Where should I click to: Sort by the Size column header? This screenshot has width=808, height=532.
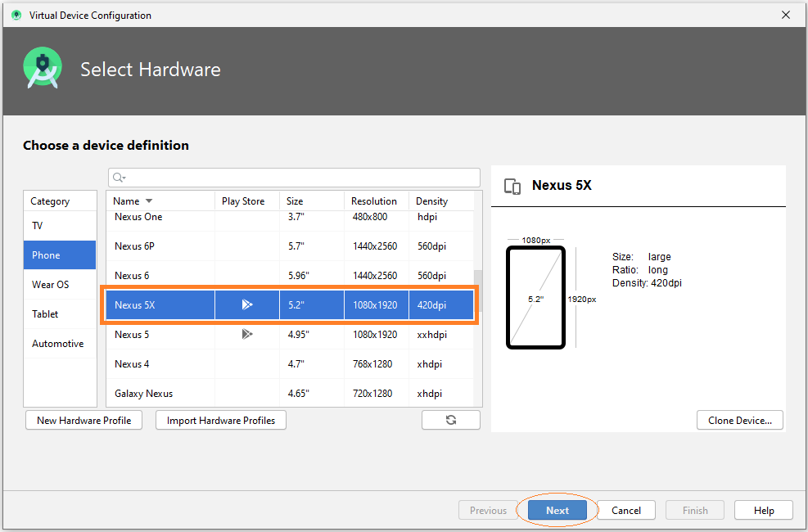click(312, 201)
